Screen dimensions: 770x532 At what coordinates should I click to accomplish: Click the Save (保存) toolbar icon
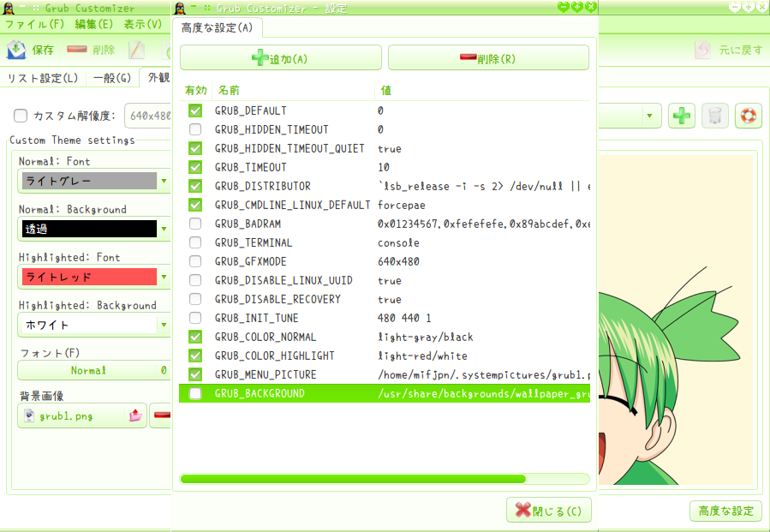click(17, 50)
